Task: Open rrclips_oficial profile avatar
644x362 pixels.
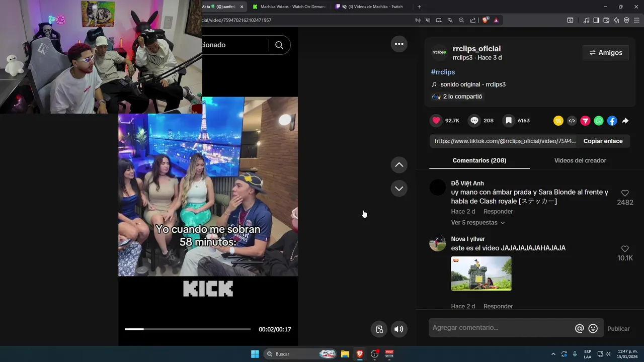Action: click(439, 52)
